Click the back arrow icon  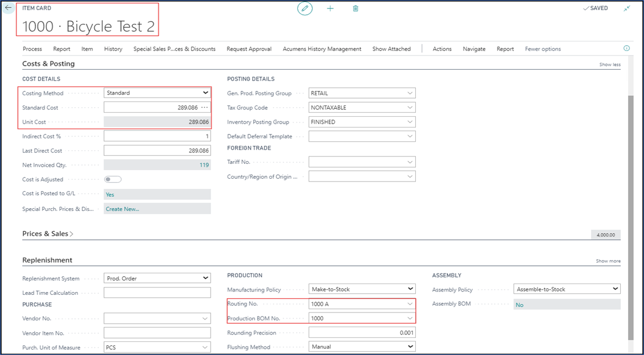pyautogui.click(x=9, y=9)
